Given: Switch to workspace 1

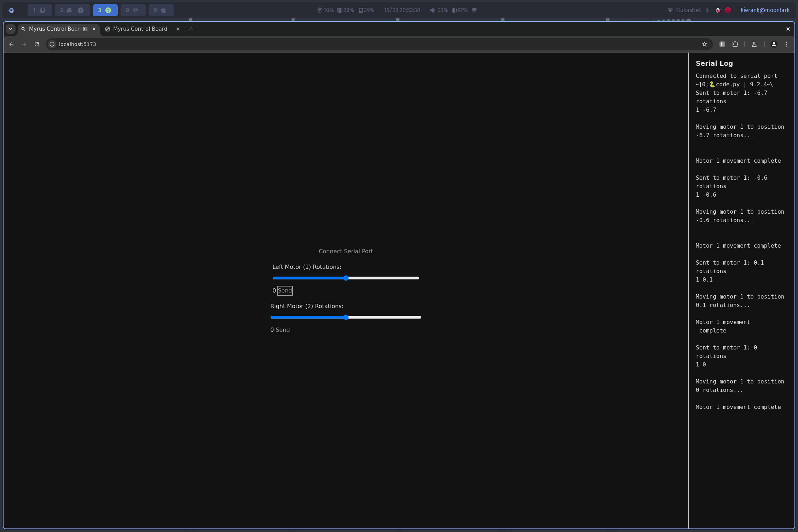Looking at the screenshot, I should 40,10.
